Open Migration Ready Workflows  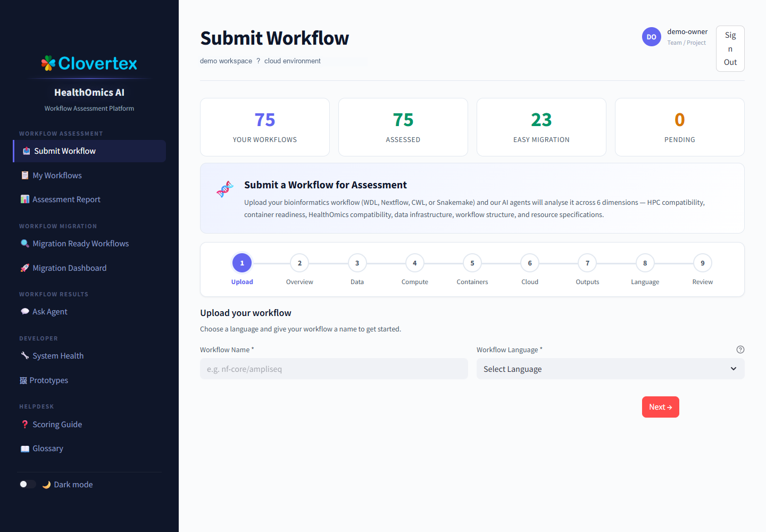(x=89, y=244)
